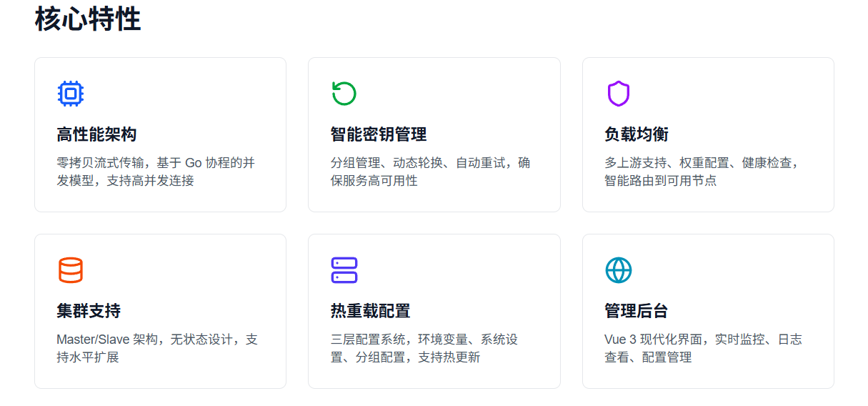Click the purple shield icon
The image size is (868, 406).
tap(618, 94)
